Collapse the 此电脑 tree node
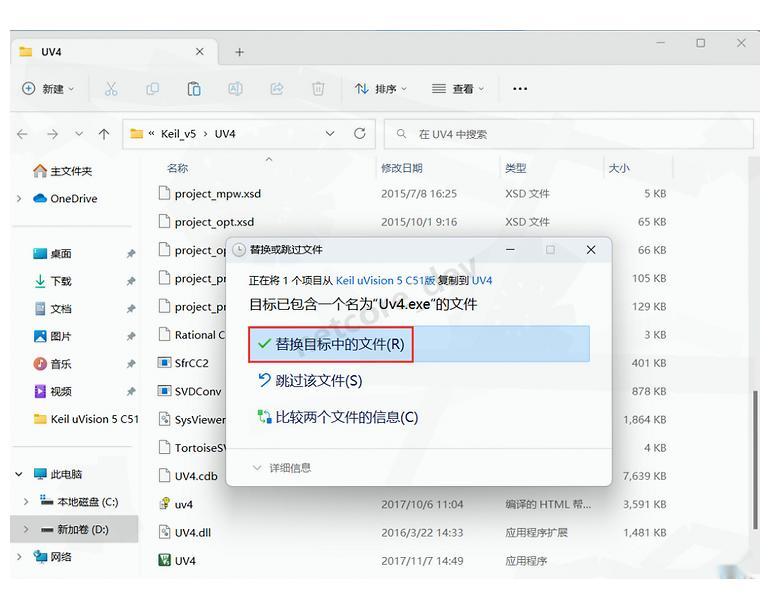This screenshot has width=770, height=609. tap(19, 474)
